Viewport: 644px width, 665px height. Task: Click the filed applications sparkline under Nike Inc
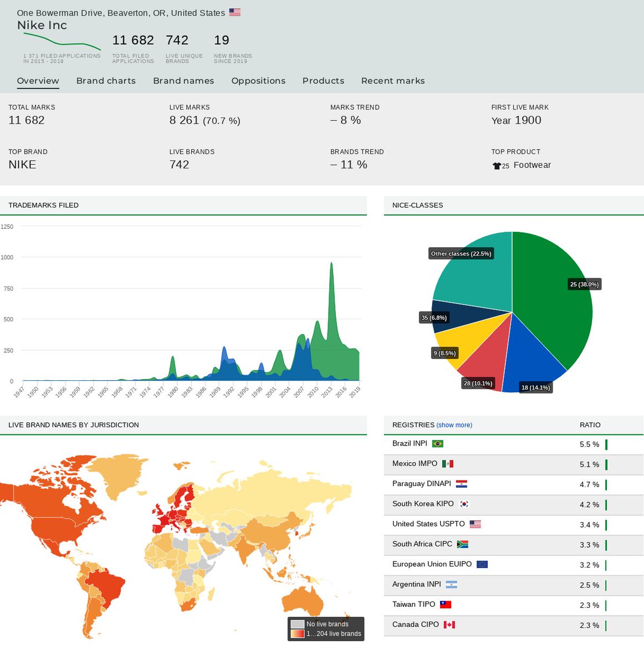[x=62, y=42]
